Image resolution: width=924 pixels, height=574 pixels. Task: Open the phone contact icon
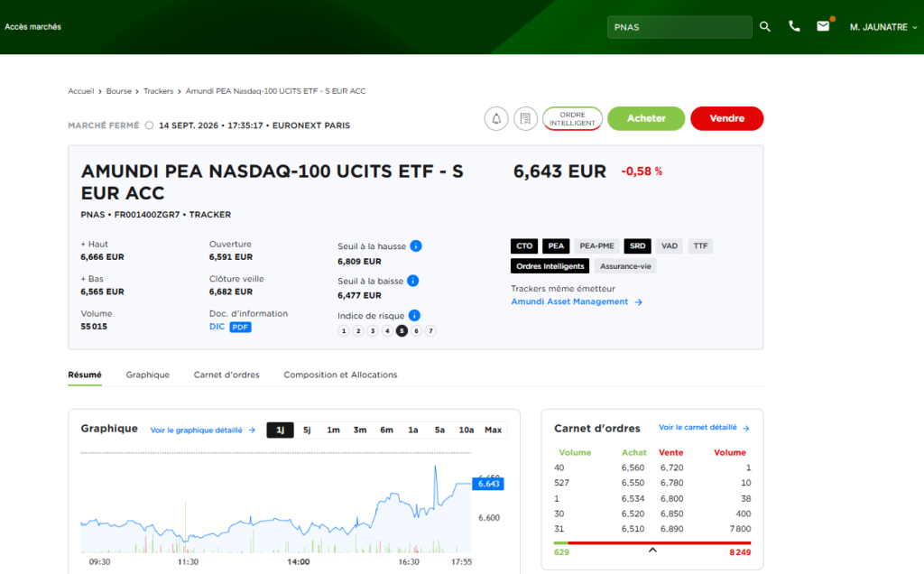pyautogui.click(x=794, y=26)
